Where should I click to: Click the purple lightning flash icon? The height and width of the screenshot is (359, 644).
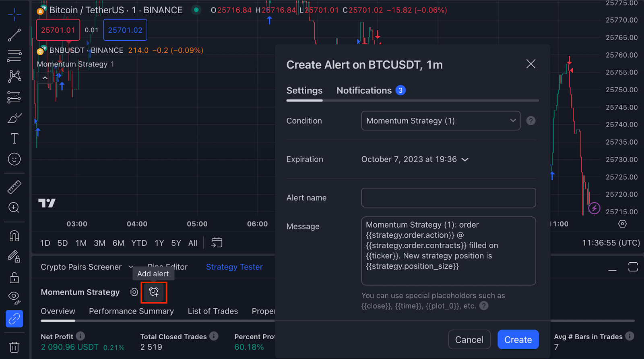pos(594,208)
